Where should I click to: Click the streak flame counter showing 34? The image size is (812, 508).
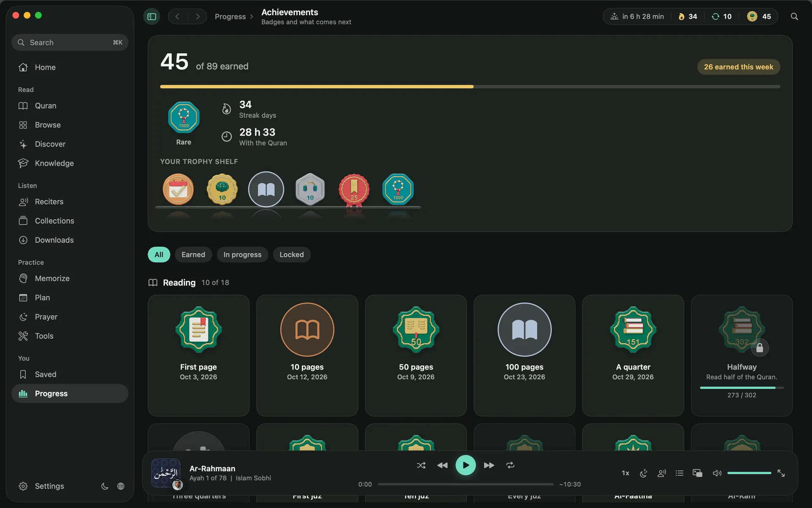click(688, 17)
